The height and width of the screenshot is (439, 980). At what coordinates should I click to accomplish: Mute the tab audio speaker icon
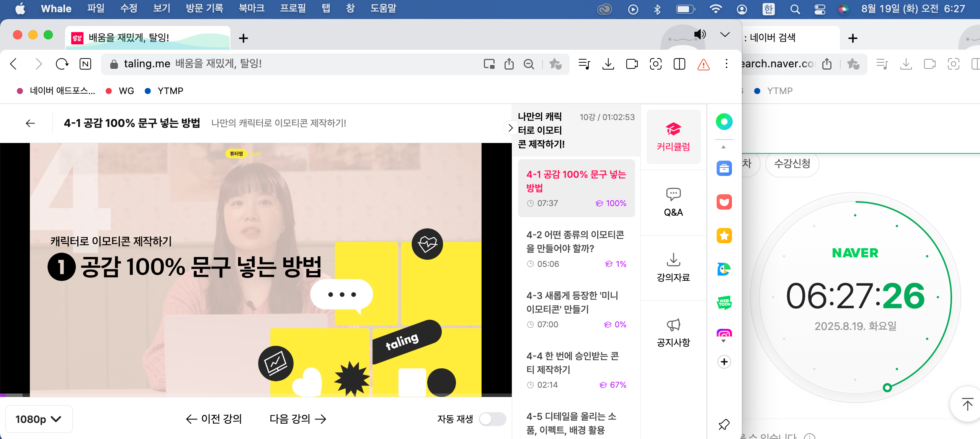[699, 34]
